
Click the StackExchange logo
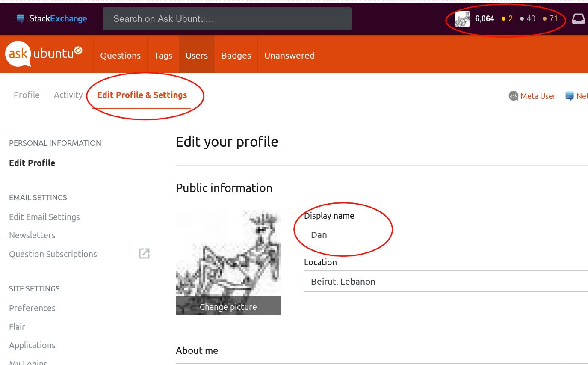pos(52,18)
